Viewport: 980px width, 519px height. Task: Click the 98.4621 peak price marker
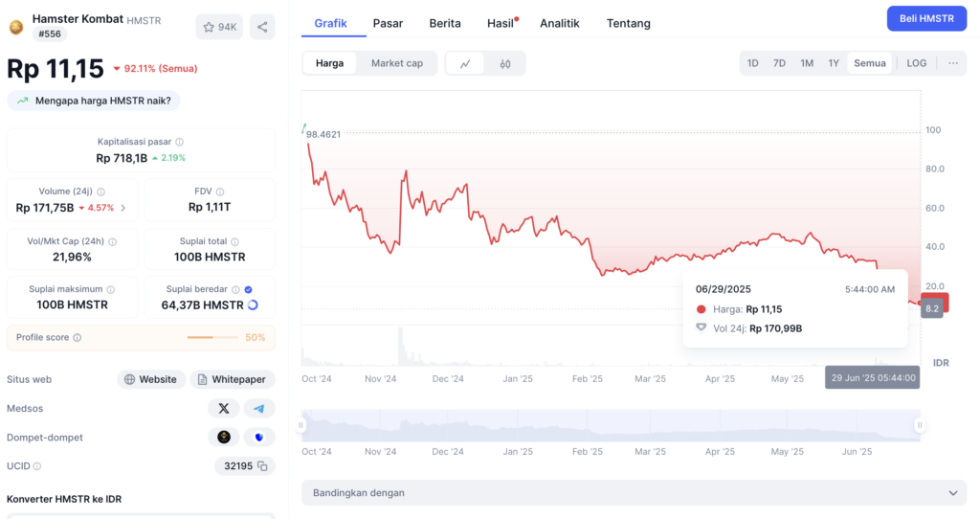pyautogui.click(x=323, y=134)
